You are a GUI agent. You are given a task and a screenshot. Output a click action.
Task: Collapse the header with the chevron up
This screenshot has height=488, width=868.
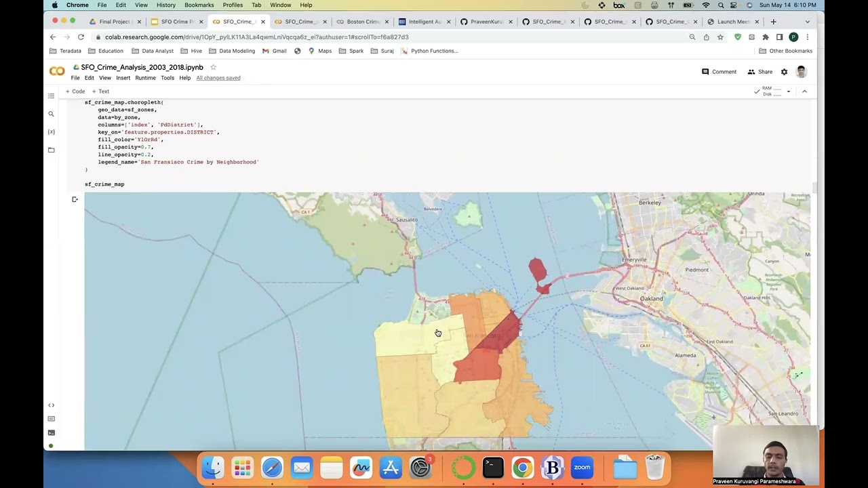coord(804,91)
